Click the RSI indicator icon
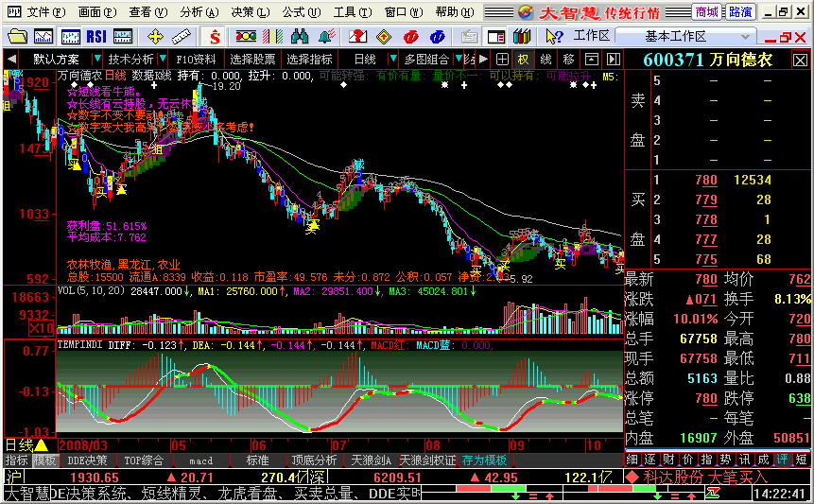Screen dimensions: 814x504 (96, 36)
